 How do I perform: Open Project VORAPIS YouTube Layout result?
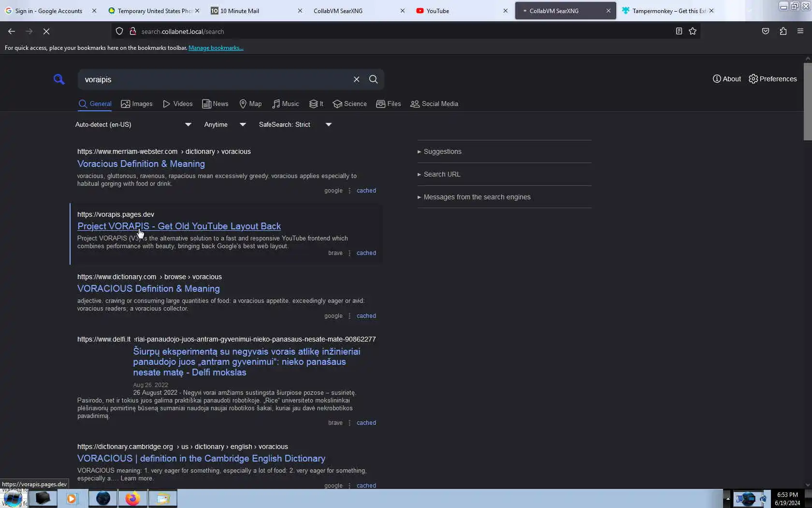179,226
